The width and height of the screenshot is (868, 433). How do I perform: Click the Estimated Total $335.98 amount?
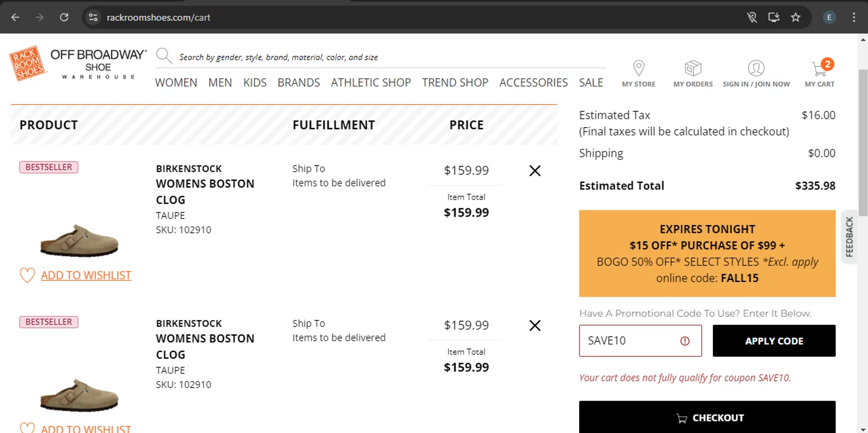coord(815,186)
